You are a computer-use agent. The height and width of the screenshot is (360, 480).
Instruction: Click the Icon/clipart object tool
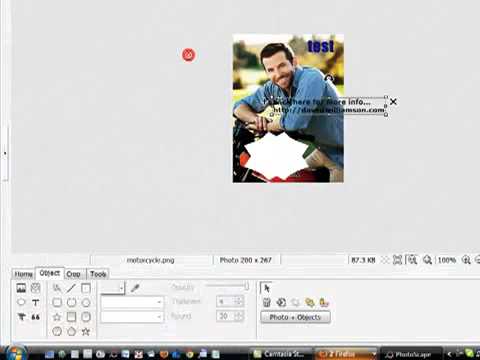pos(35,288)
